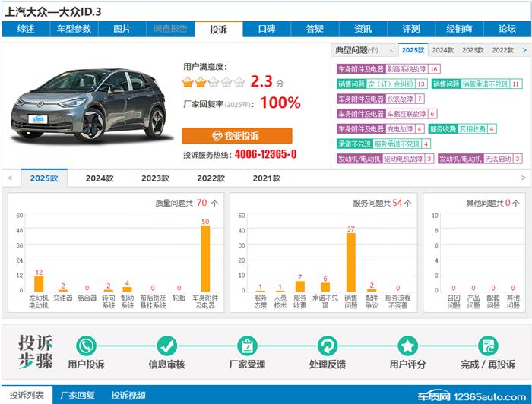This screenshot has width=532, height=404.
Task: Click the first orange satisfaction star
Action: coord(188,82)
